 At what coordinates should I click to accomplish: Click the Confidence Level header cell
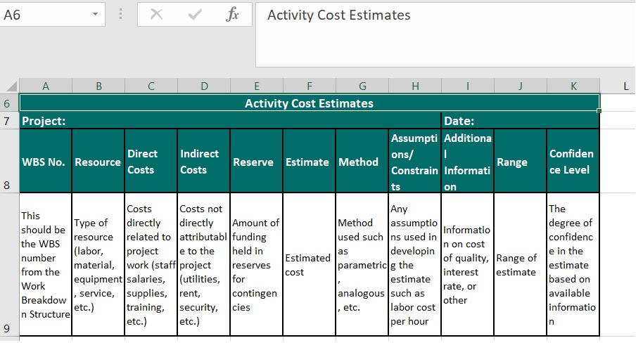pos(573,162)
